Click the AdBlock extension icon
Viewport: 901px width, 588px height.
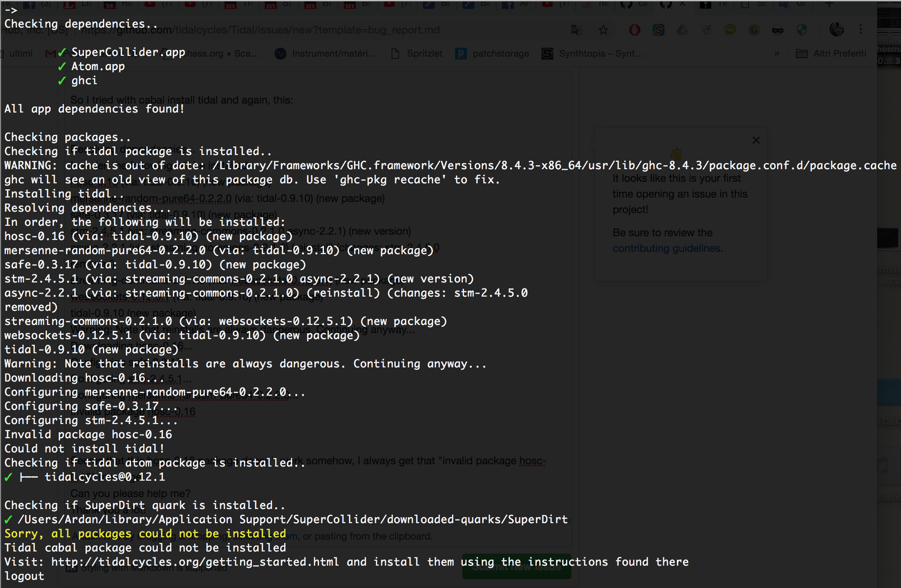[x=634, y=30]
